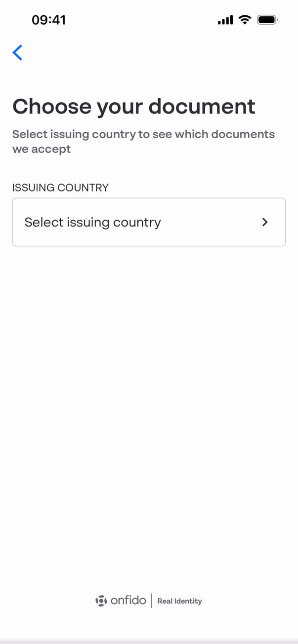
Task: Click the divider between onfido and Real Identity
Action: (x=152, y=601)
